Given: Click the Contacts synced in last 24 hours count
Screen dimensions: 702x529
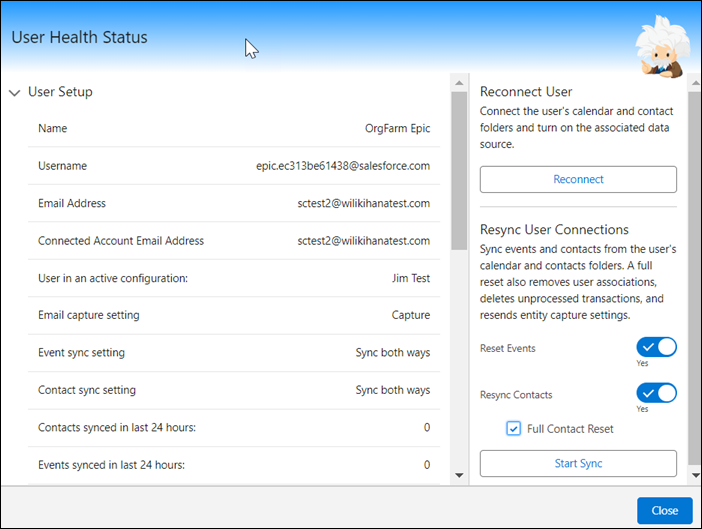Looking at the screenshot, I should (x=427, y=427).
